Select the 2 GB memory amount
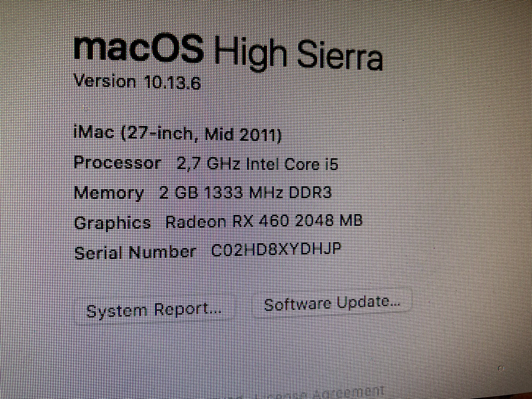The width and height of the screenshot is (532, 399). [x=178, y=193]
